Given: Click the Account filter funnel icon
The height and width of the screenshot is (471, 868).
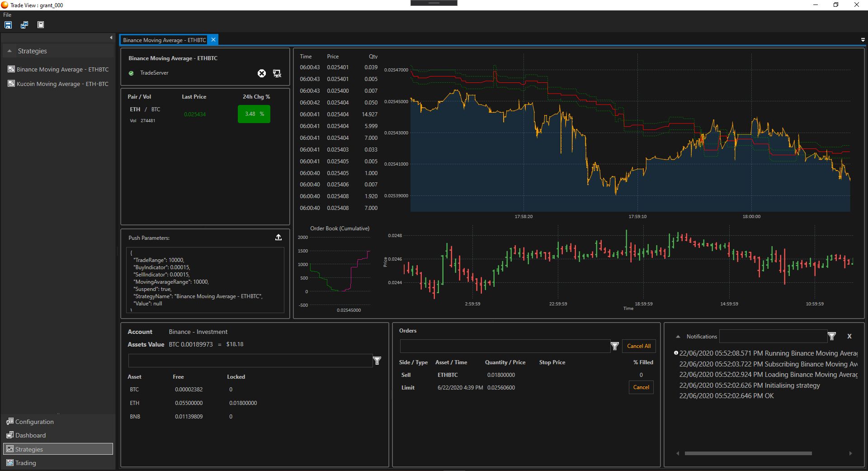Looking at the screenshot, I should pyautogui.click(x=377, y=361).
